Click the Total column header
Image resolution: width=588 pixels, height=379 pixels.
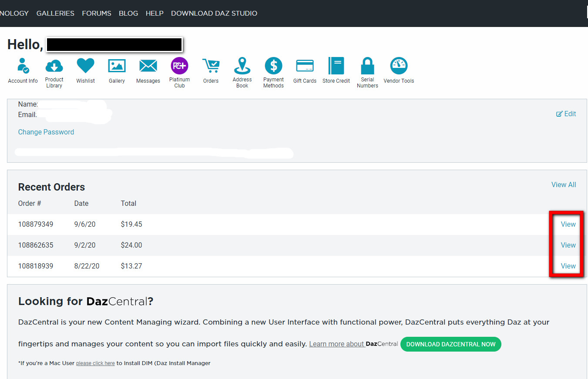(128, 203)
